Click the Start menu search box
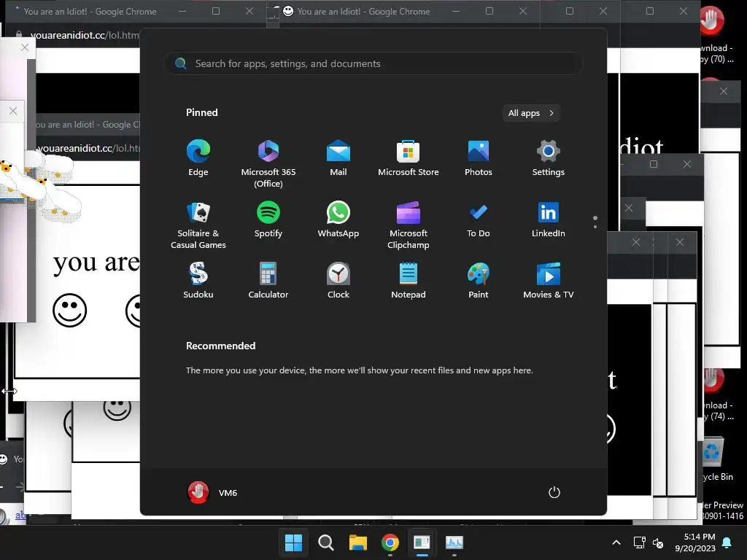The image size is (747, 560). (x=373, y=64)
